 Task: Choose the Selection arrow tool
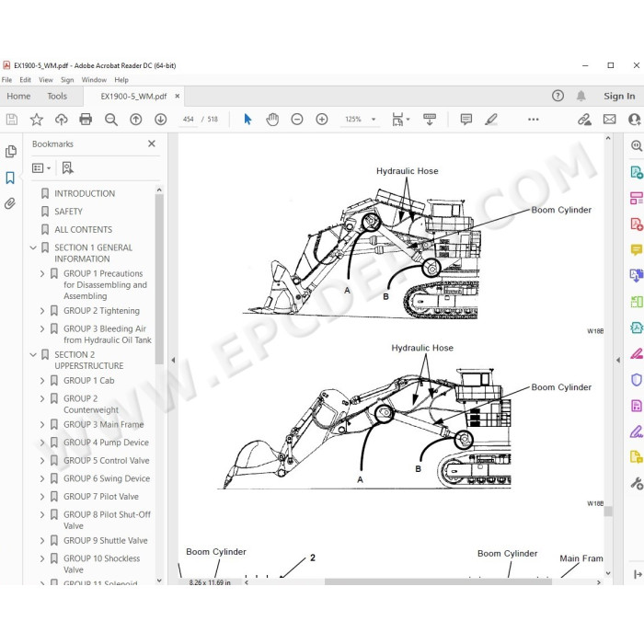tap(247, 120)
